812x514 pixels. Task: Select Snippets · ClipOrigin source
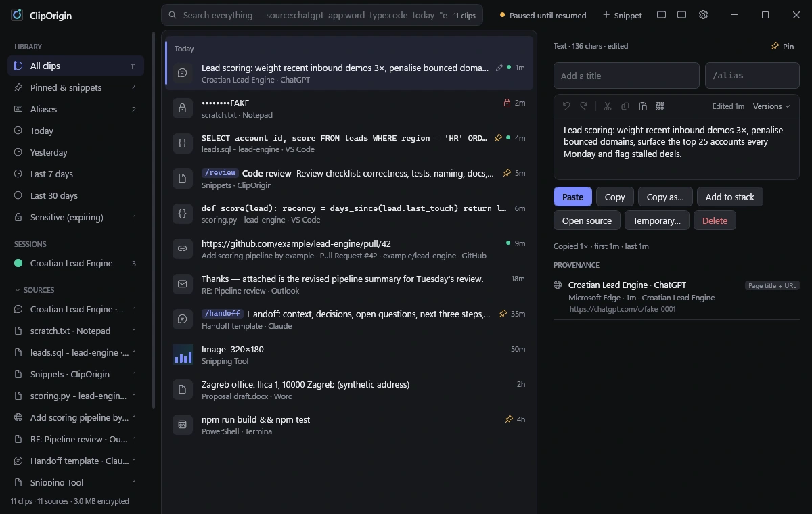pyautogui.click(x=76, y=374)
